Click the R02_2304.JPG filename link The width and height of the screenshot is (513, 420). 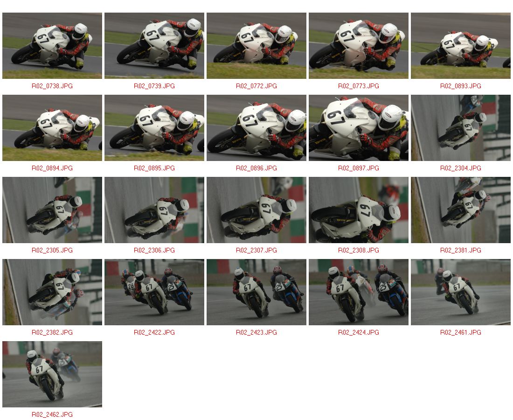[461, 168]
